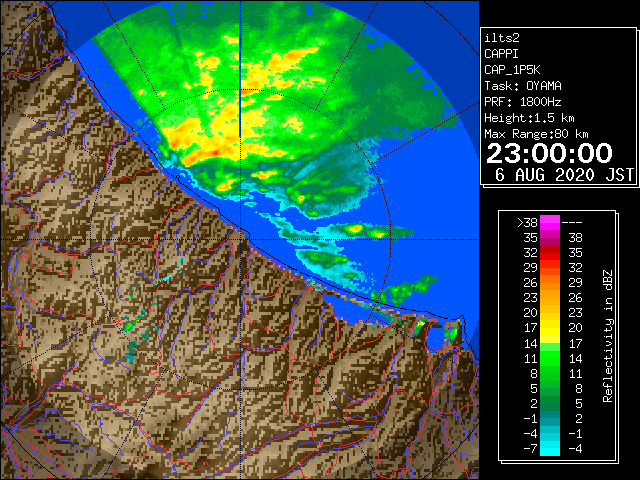640x480 pixels.
Task: Click the 23:00:00 timestamp
Action: 549,153
